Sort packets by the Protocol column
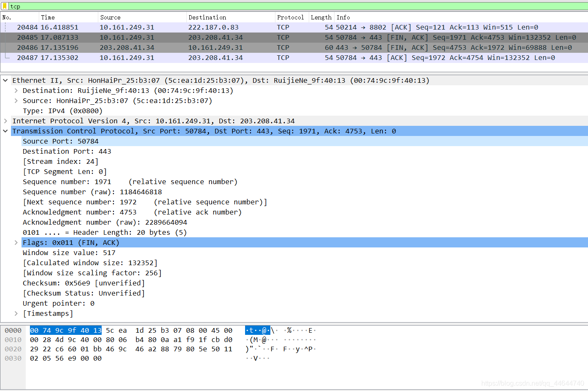 pyautogui.click(x=292, y=17)
